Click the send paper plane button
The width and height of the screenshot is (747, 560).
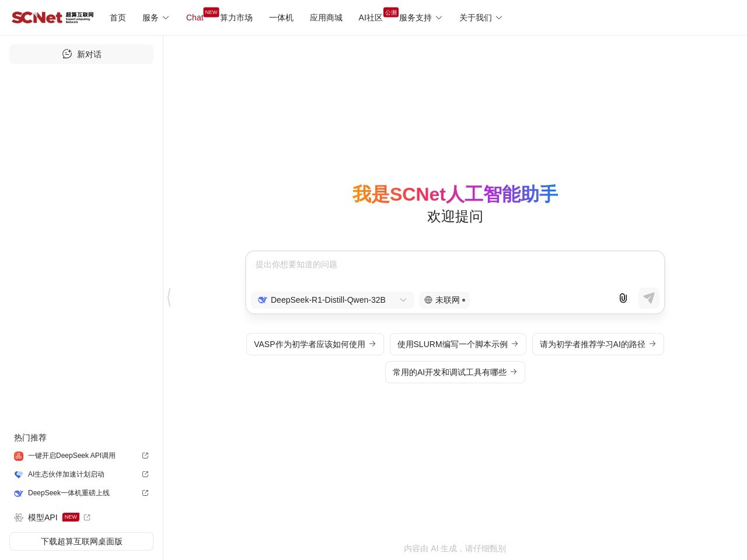coord(648,298)
